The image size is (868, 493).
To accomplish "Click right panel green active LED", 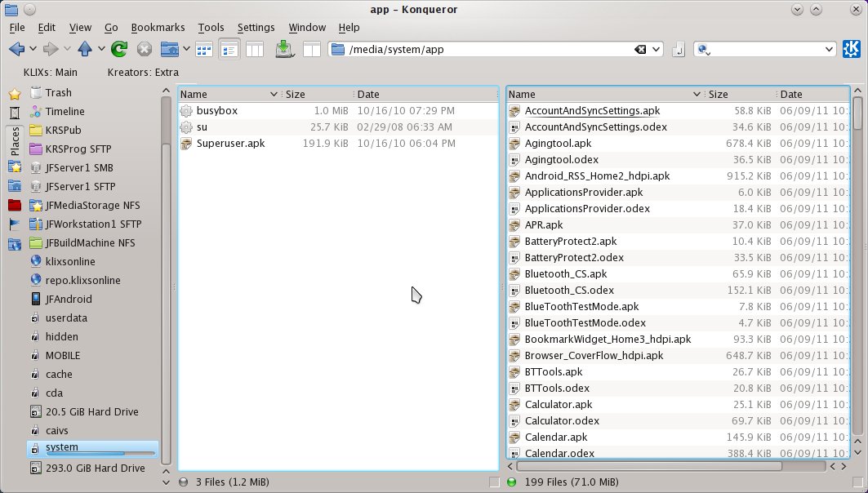I will click(511, 482).
